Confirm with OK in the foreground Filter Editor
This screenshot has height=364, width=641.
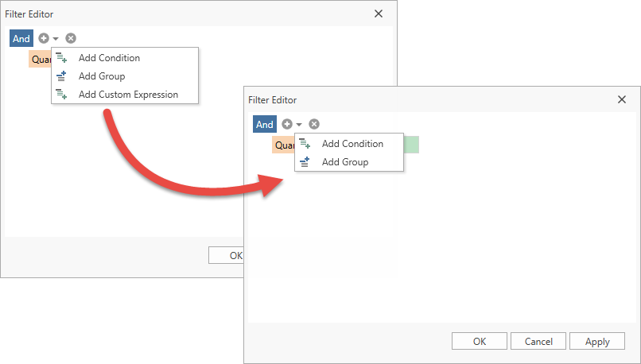(x=479, y=341)
